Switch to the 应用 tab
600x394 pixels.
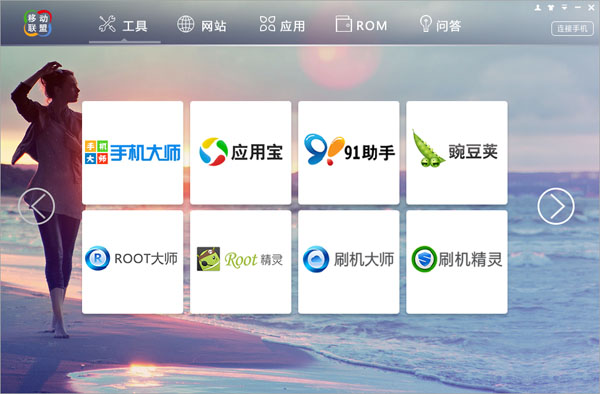[282, 25]
